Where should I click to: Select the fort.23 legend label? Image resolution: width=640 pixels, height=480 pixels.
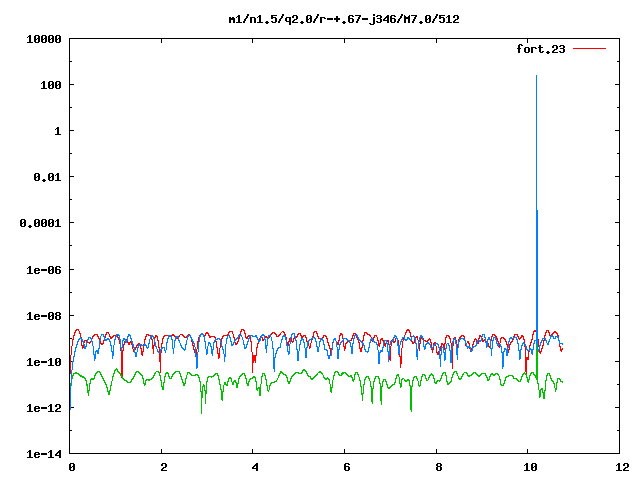(x=541, y=49)
